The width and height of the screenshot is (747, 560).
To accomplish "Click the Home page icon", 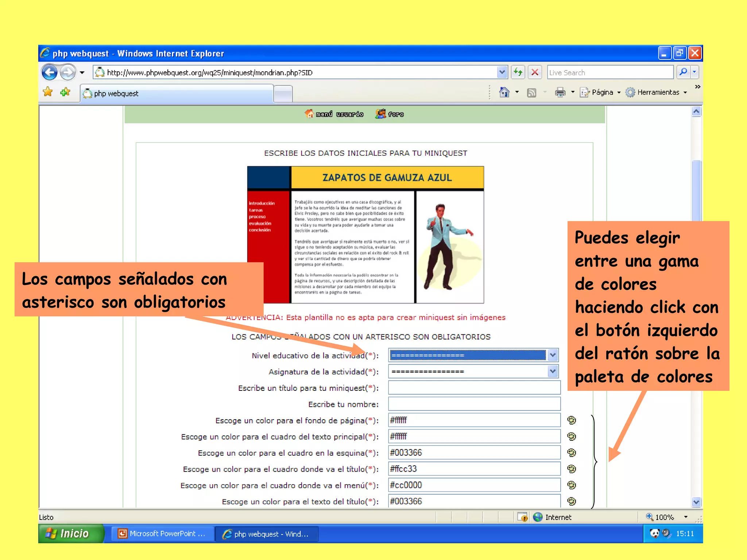I will point(504,92).
